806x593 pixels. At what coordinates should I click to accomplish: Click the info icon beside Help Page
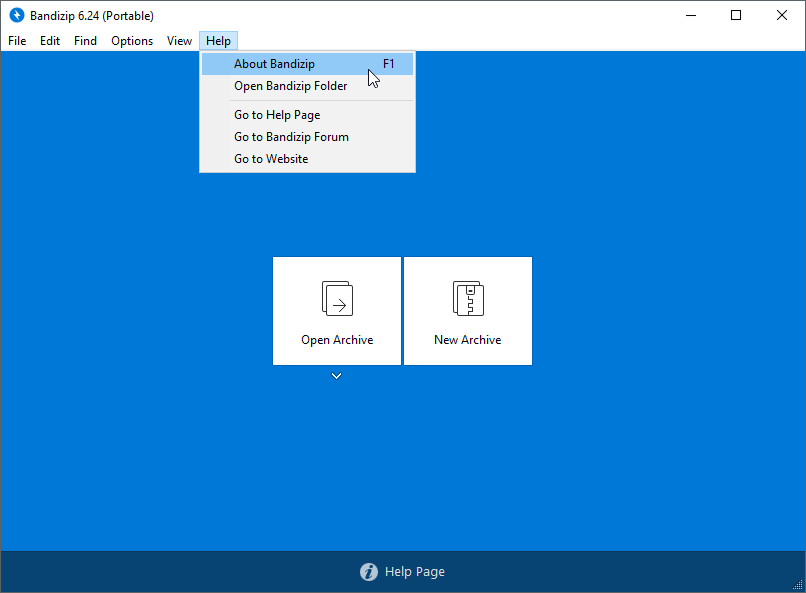[369, 571]
